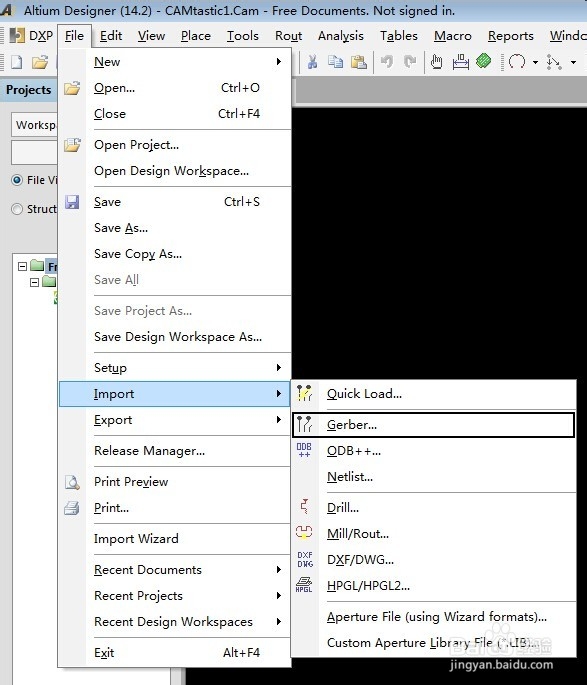Click the Paste clipboard toolbar icon
This screenshot has width=587, height=685.
click(x=359, y=62)
